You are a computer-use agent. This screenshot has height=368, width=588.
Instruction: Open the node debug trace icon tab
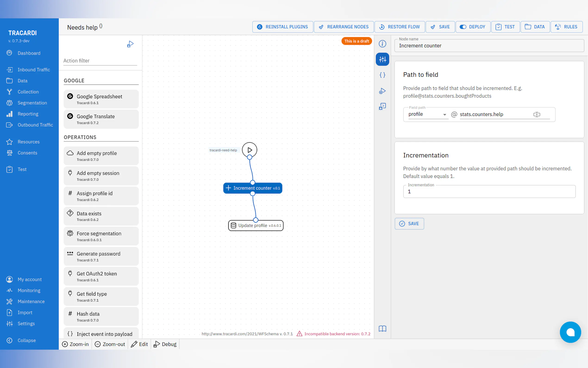pos(382,91)
